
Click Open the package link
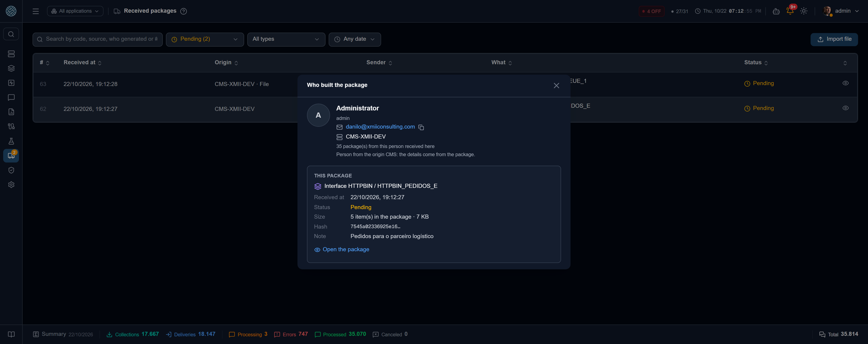[342, 250]
